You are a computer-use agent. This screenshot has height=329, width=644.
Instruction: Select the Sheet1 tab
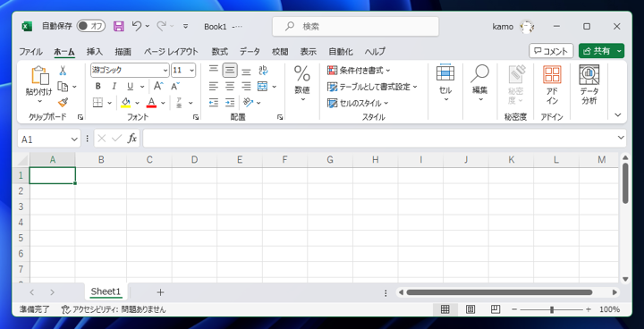click(106, 291)
